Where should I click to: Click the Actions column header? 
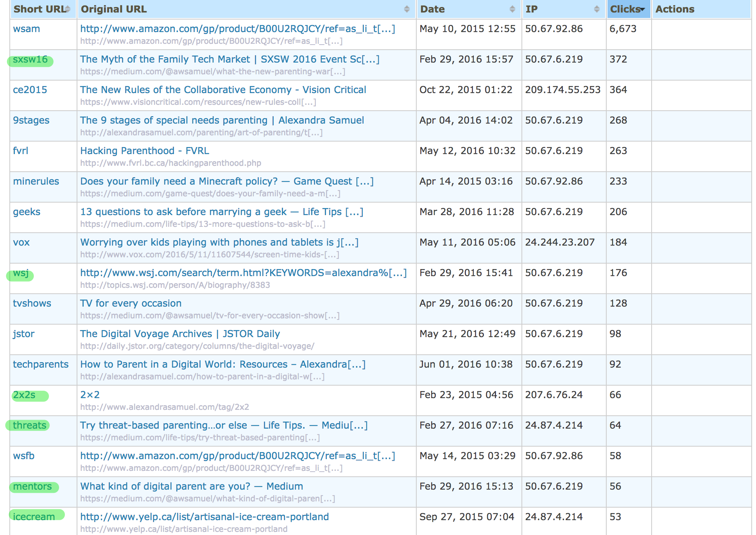click(x=701, y=9)
